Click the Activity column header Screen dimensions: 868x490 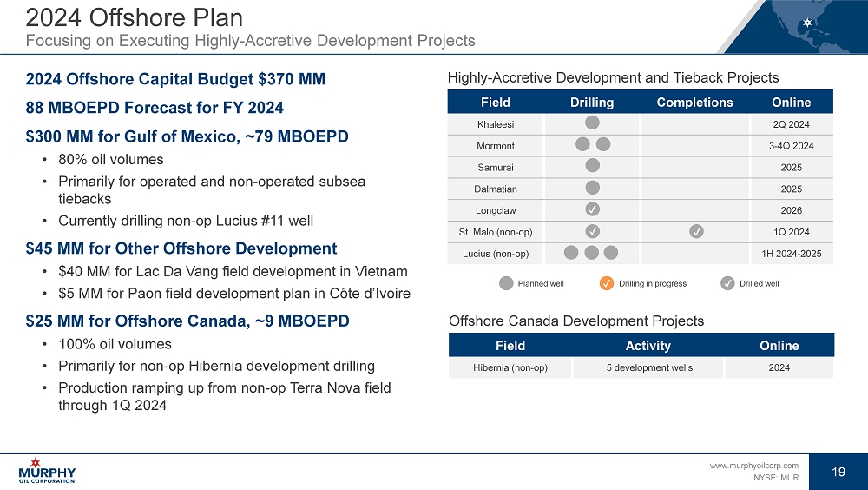[x=648, y=346]
